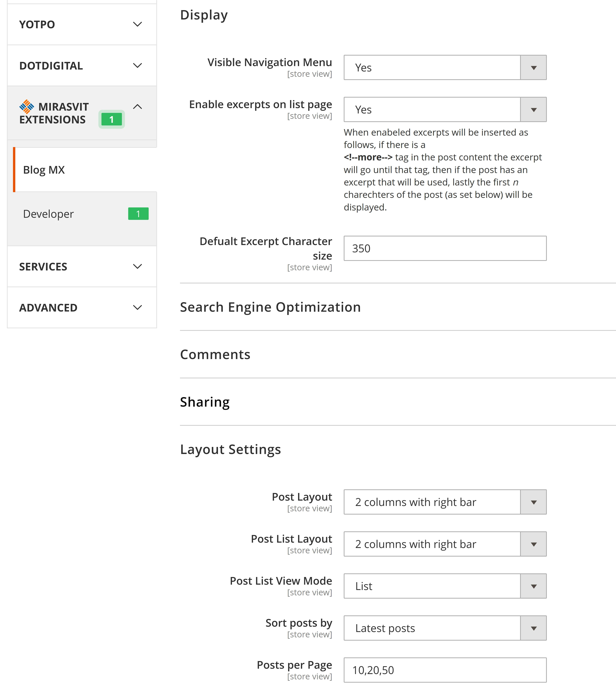Click the Mirasvit logo icon
Screen dimensions: 616x696
coord(27,107)
